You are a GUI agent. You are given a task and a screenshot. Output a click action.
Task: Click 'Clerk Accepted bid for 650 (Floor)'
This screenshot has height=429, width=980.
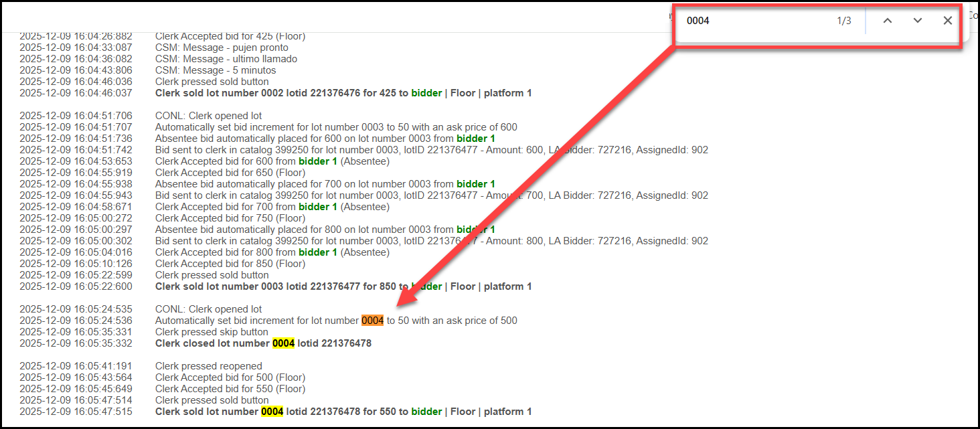tap(230, 173)
